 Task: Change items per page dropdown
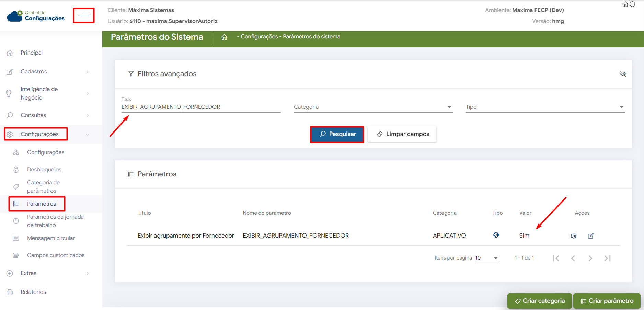point(487,258)
